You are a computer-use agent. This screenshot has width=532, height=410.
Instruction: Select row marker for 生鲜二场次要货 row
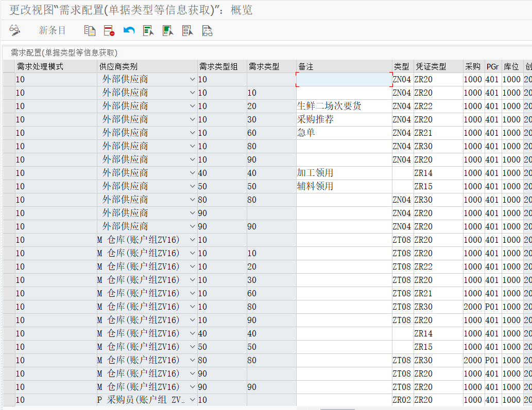tap(9, 106)
